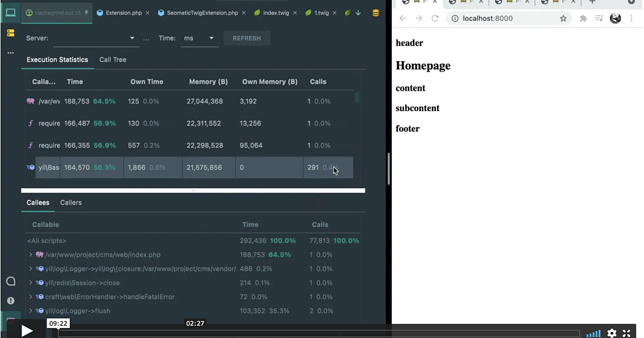Select the monitor icon in left sidebar
Screen dimensions: 644x338
[10, 12]
